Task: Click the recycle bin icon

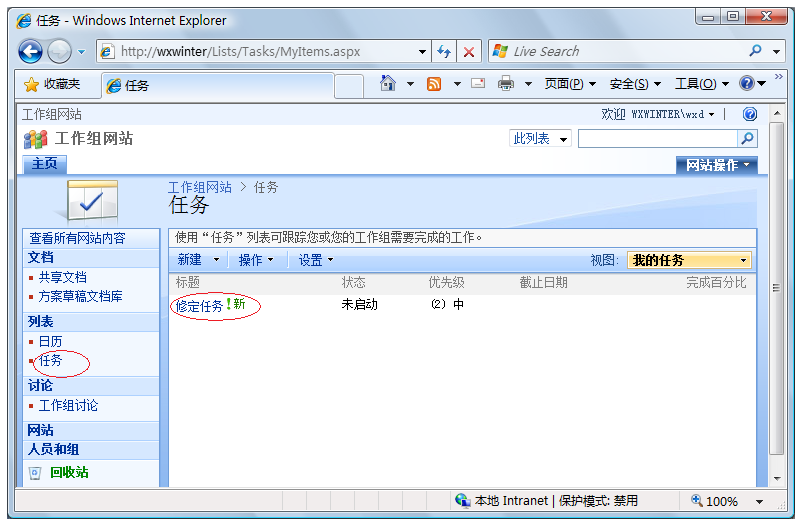Action: coord(35,473)
